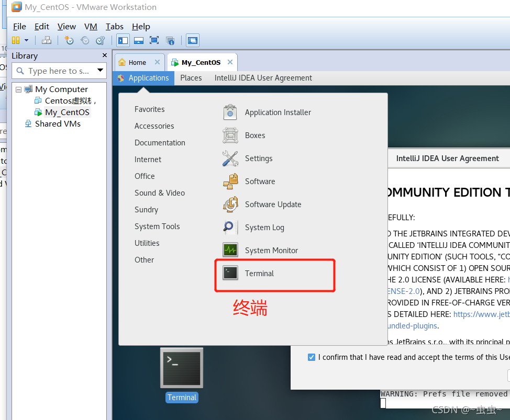Screen dimensions: 510x420
Task: Open the Library search filter dropdown arrow
Action: (x=100, y=70)
